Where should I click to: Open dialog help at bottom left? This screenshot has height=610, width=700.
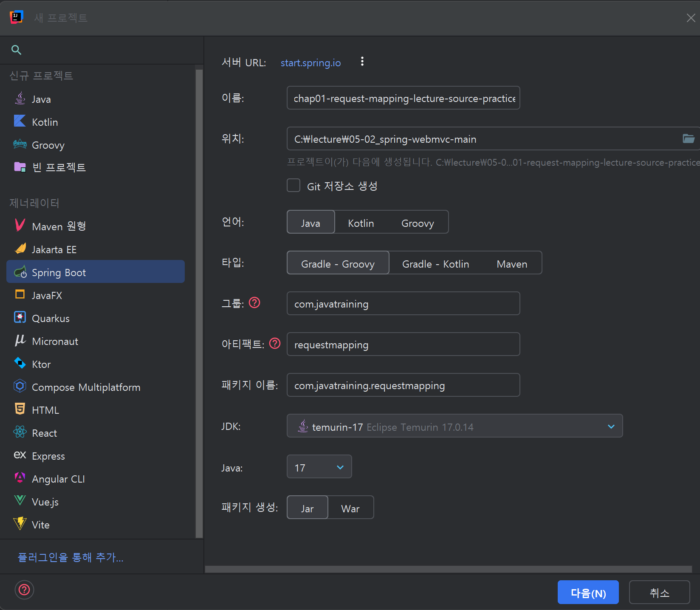tap(25, 590)
